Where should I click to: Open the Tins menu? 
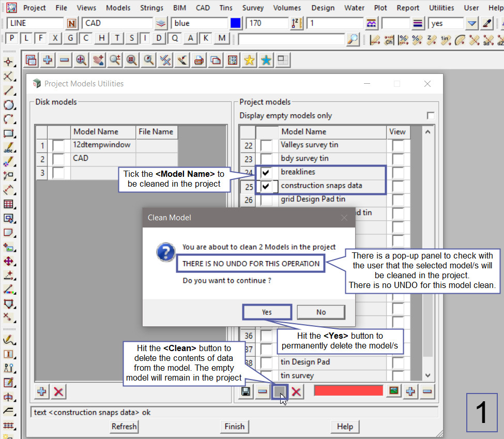tap(225, 8)
